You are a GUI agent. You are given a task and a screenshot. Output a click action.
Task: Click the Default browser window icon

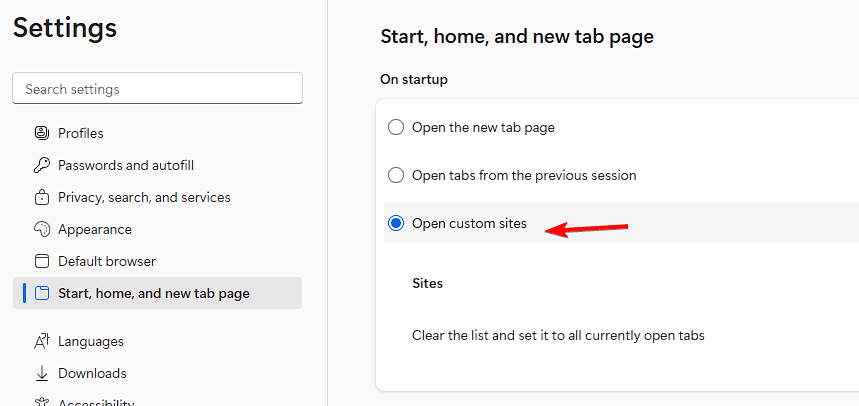(x=41, y=261)
